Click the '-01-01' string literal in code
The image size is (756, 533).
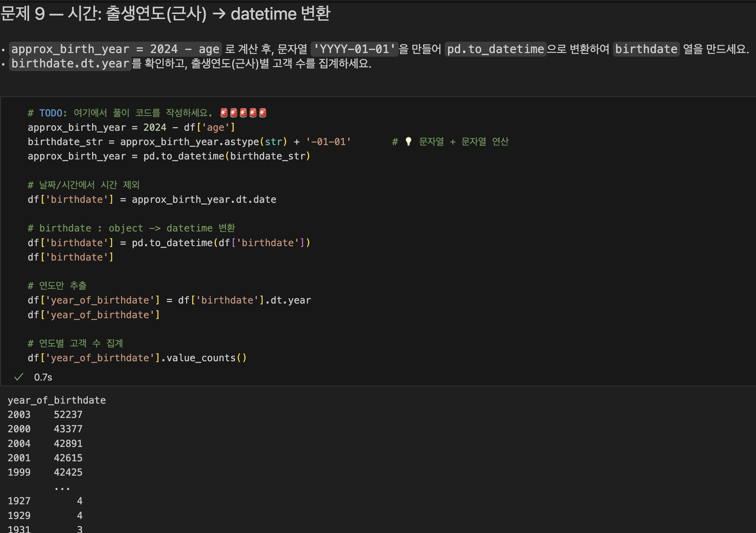[328, 142]
